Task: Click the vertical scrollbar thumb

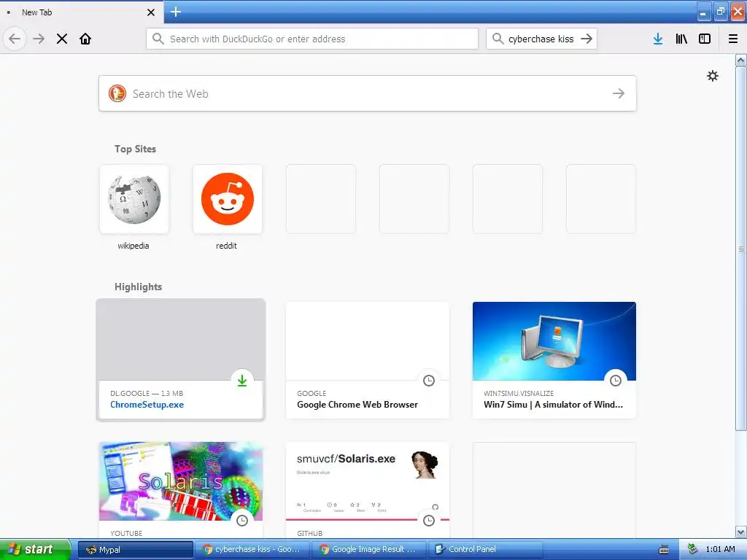Action: tap(740, 249)
